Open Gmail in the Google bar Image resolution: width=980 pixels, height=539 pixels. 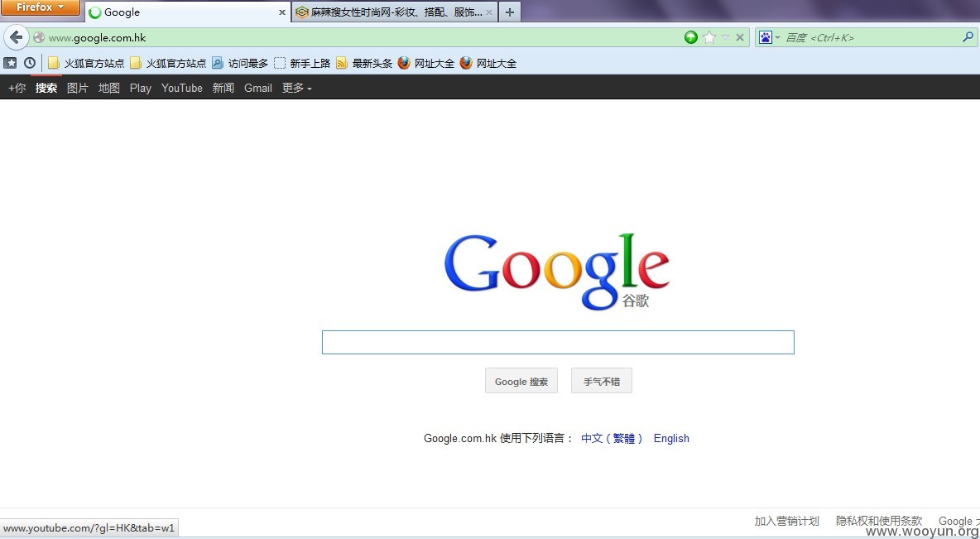tap(258, 88)
